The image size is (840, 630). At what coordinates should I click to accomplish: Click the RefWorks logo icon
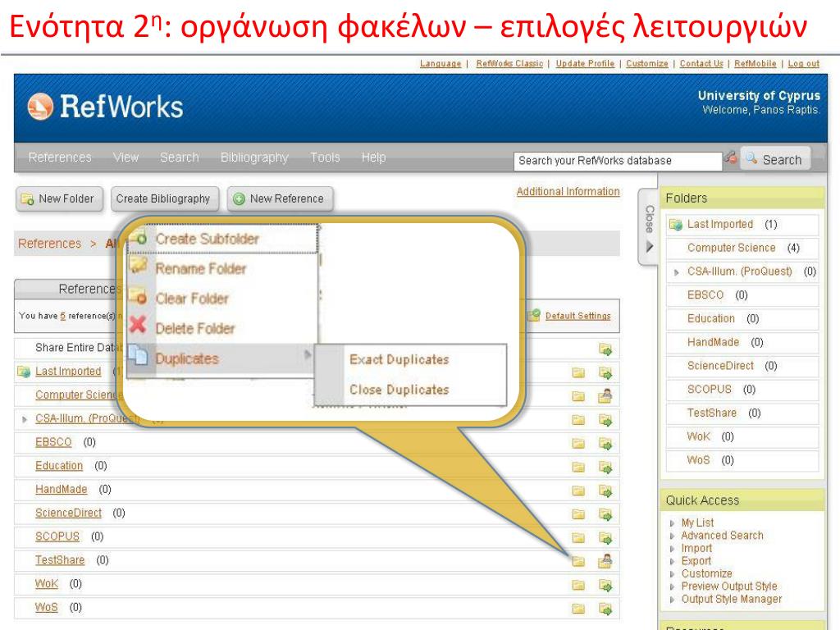(41, 106)
